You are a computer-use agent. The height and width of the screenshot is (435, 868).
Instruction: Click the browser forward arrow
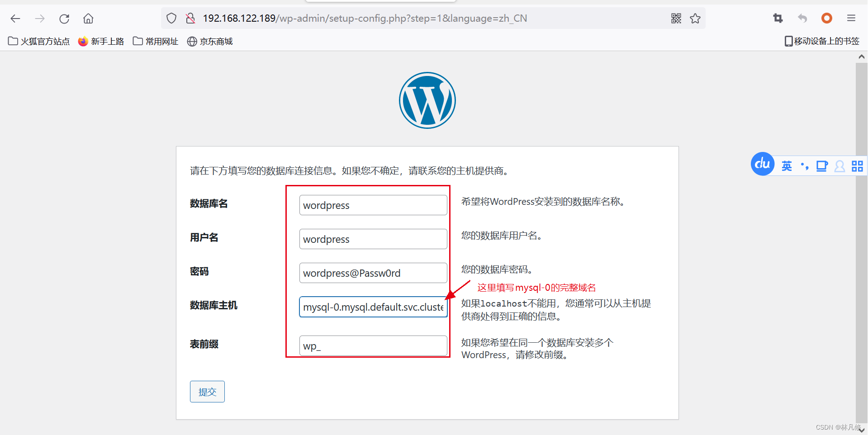tap(40, 19)
